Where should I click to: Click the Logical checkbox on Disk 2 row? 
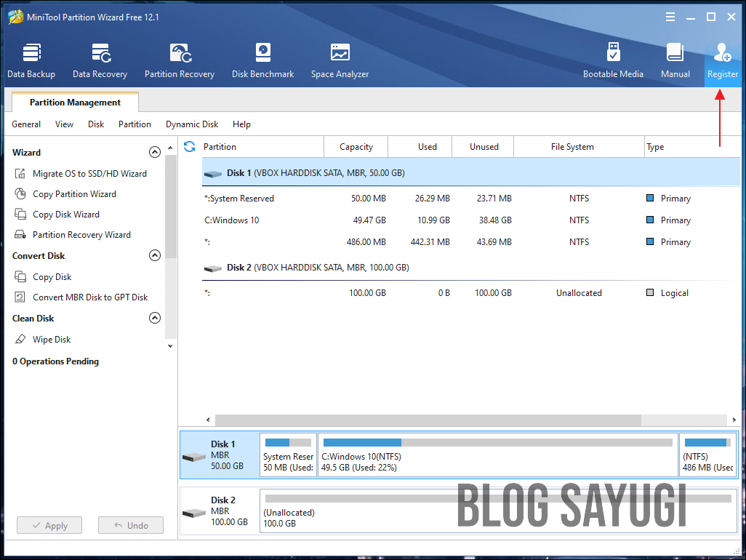(x=649, y=292)
